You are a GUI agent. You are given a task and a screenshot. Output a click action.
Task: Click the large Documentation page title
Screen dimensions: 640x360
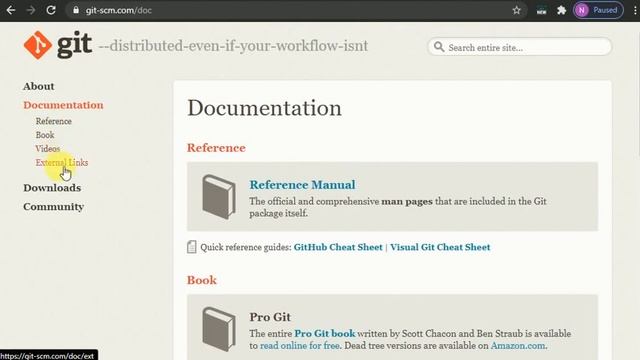tap(264, 108)
